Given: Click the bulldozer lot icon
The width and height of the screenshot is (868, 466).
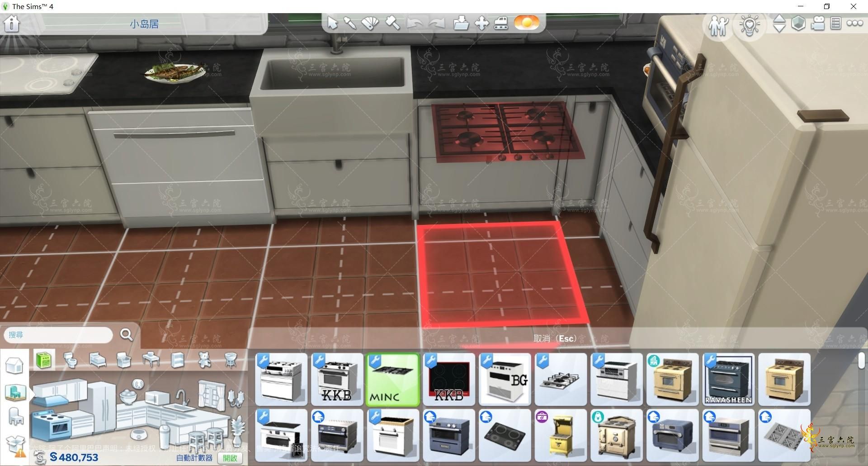Looking at the screenshot, I should (x=501, y=23).
